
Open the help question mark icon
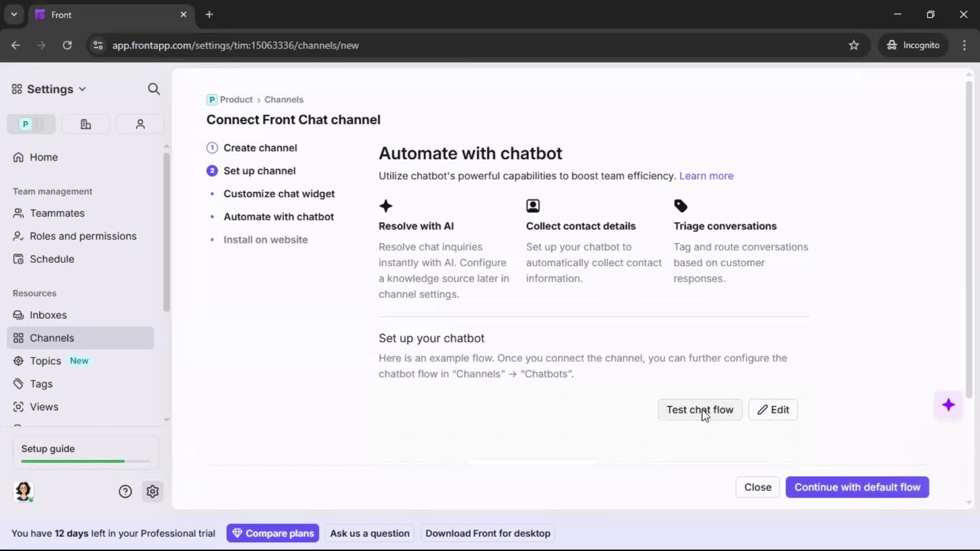click(x=125, y=491)
